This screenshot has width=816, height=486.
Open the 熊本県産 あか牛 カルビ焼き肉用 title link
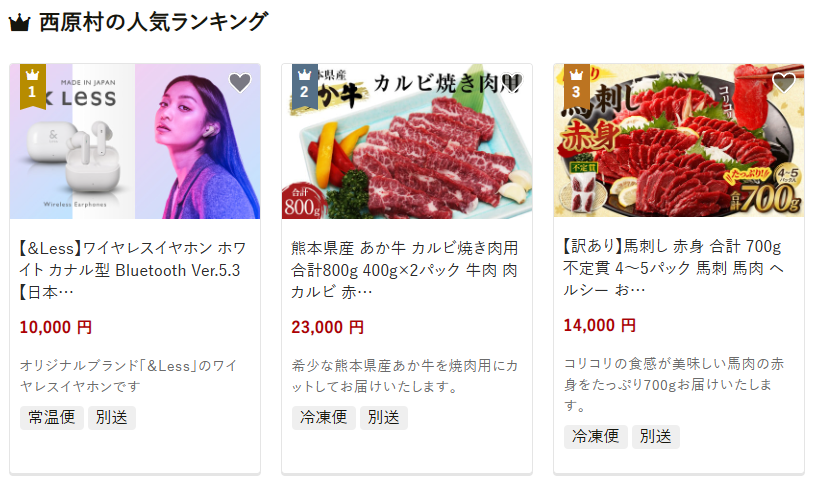tap(404, 270)
